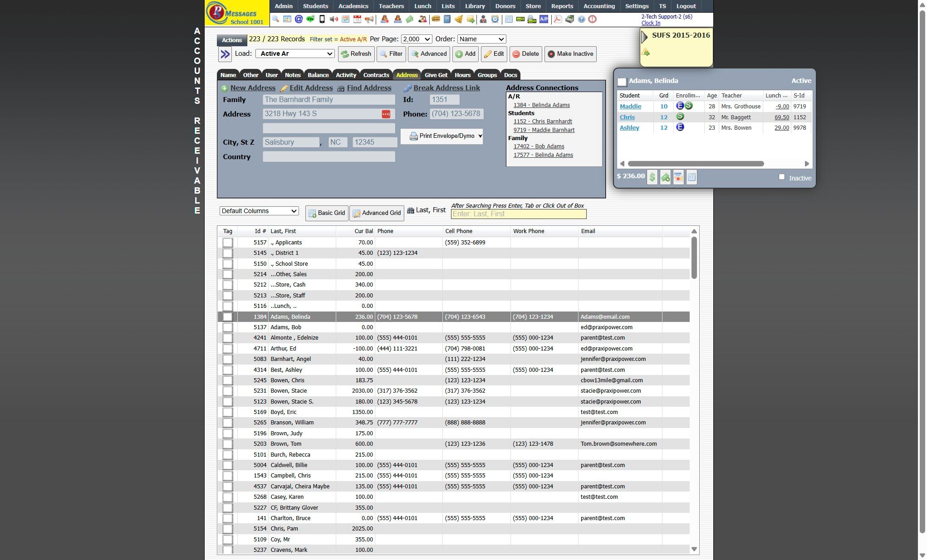Viewport: 927px width, 560px height.
Task: Tick the checkbox beside Adams, Belinda header
Action: point(622,82)
